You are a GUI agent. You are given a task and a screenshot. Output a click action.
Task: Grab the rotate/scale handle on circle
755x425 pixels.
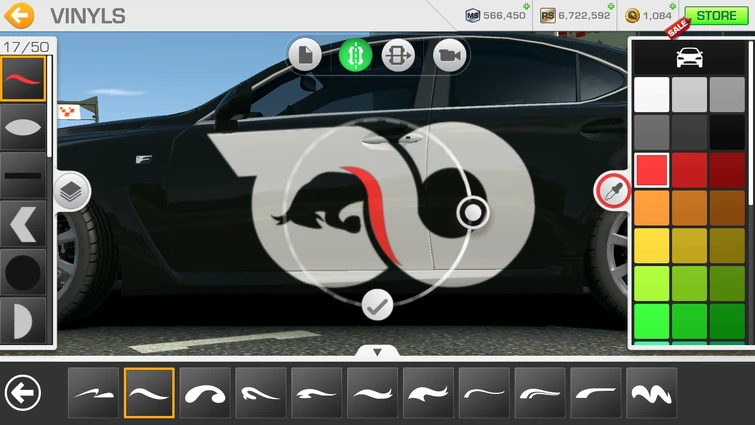[x=473, y=212]
